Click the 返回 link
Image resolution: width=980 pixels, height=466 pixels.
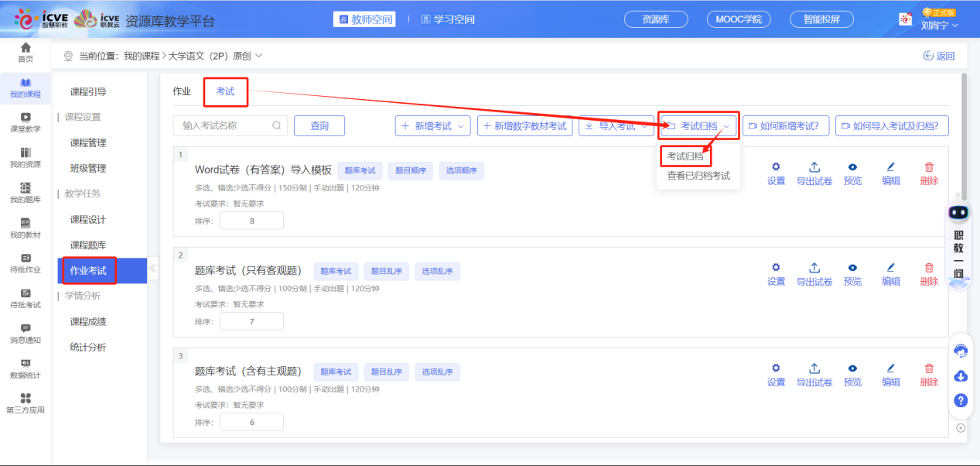pos(939,56)
